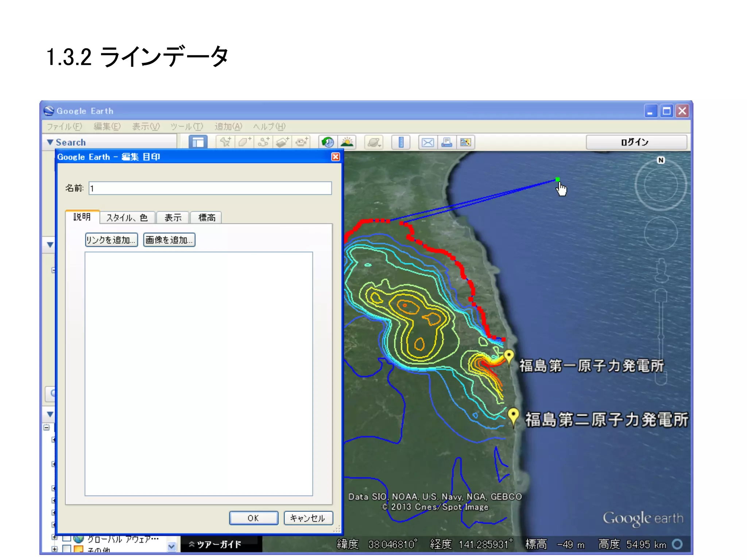Click the キャンセル button
747x560 pixels.
click(308, 518)
